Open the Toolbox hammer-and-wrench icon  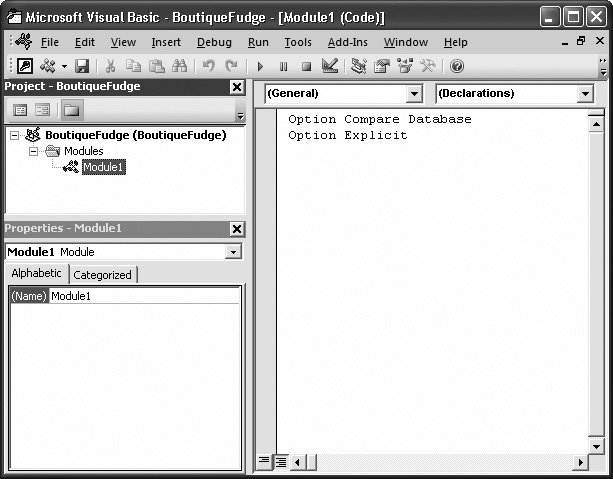coord(428,66)
